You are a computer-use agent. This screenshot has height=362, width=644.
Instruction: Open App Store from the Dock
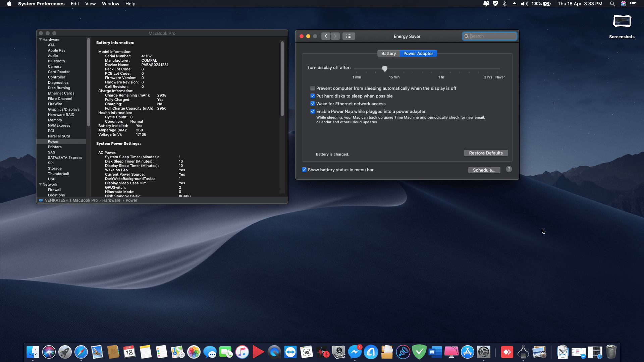tap(467, 352)
